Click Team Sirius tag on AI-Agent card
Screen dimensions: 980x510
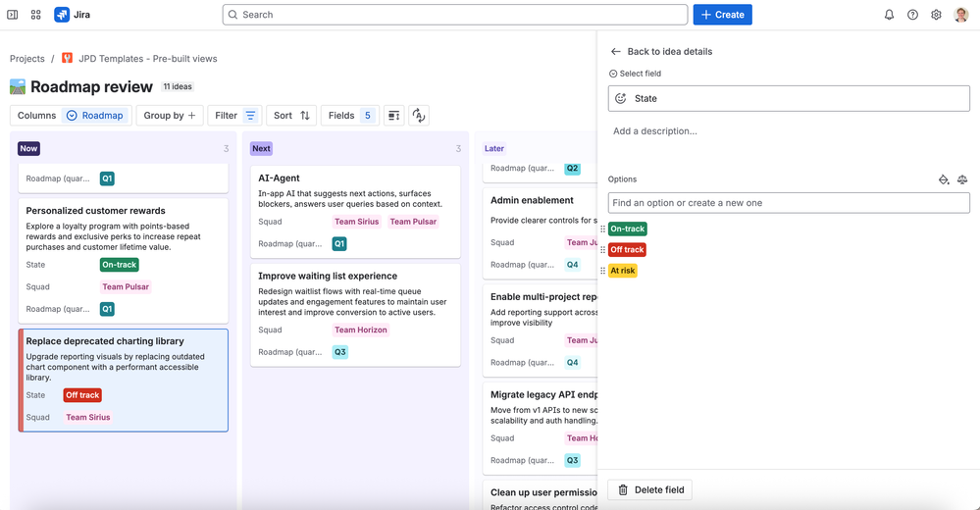coord(356,222)
